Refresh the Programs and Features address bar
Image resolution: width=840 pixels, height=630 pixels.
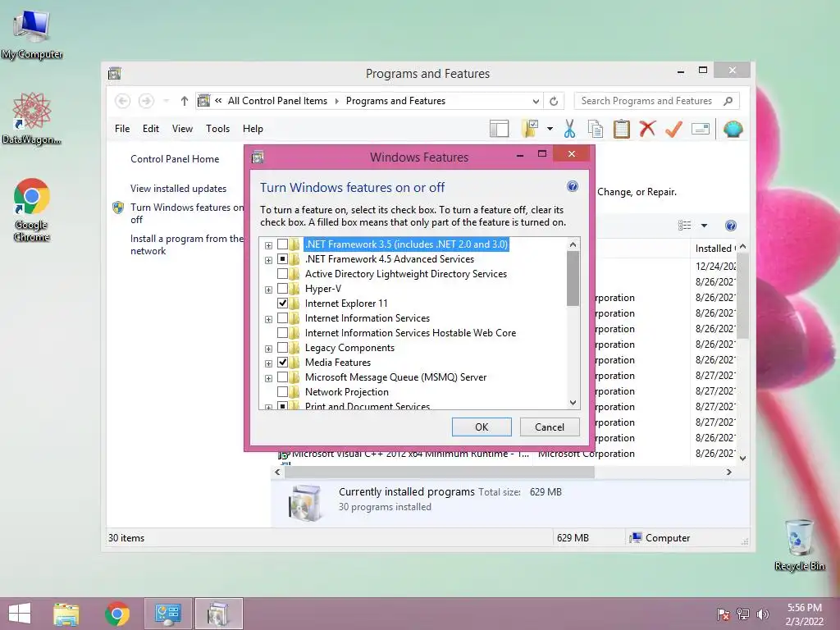(x=554, y=101)
